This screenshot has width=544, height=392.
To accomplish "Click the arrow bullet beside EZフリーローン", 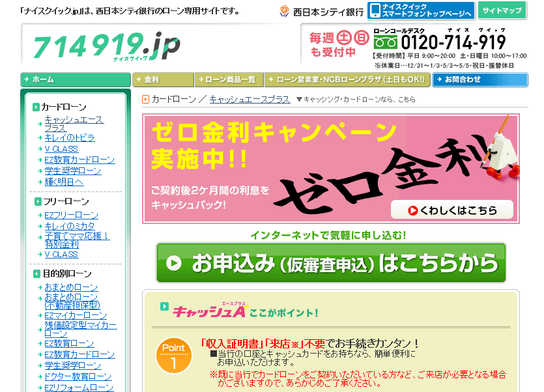I will 40,216.
